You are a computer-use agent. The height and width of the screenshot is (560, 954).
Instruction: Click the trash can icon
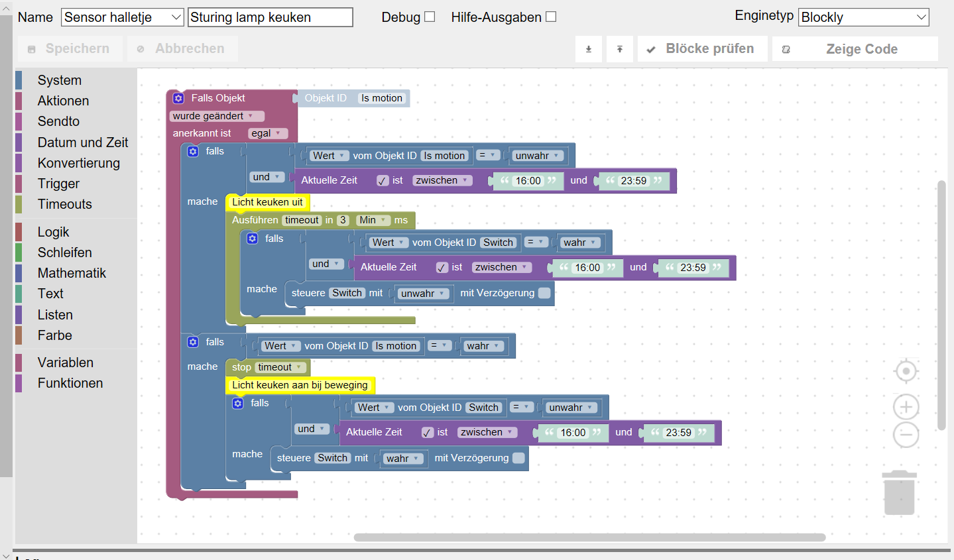(x=899, y=493)
